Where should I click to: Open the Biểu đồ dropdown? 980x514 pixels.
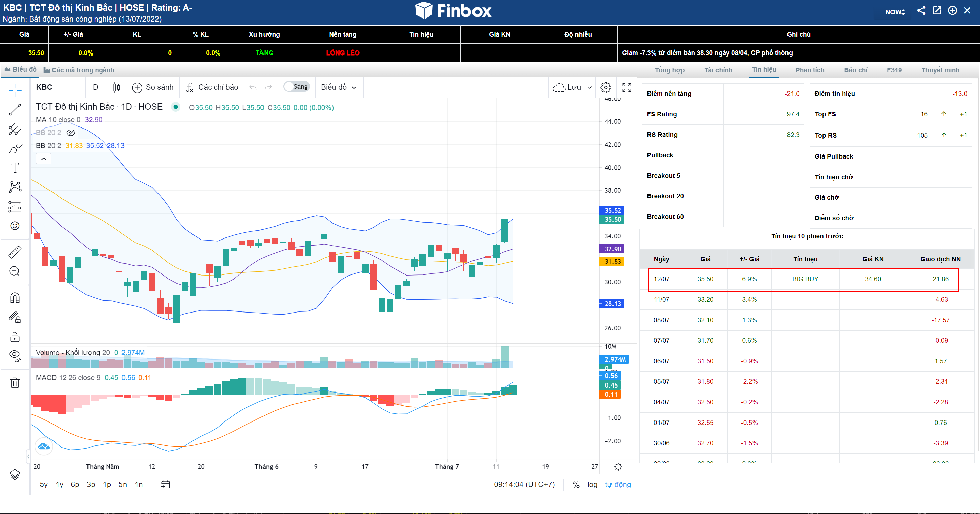click(x=338, y=87)
